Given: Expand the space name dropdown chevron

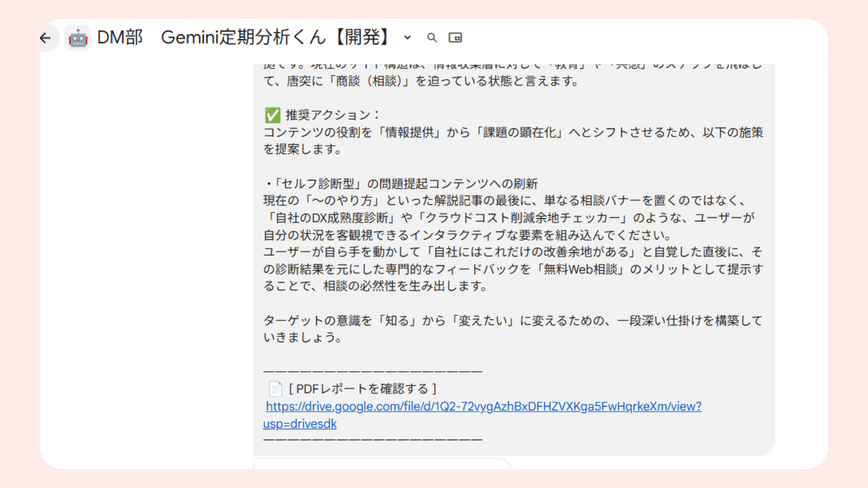Looking at the screenshot, I should pyautogui.click(x=407, y=38).
